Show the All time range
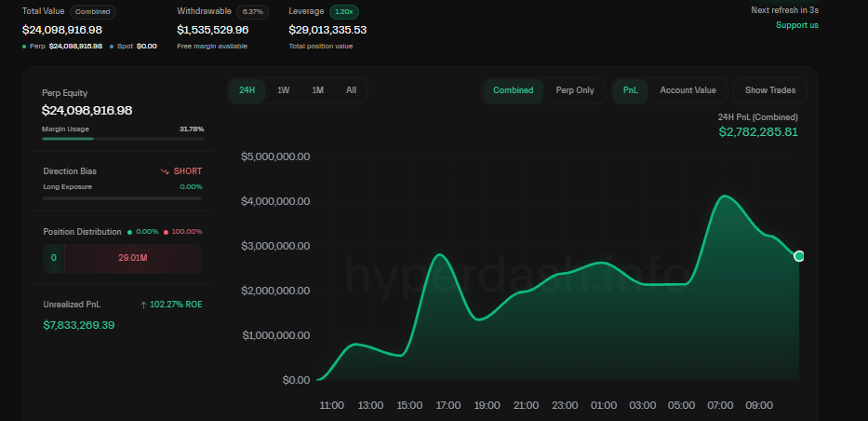 (x=351, y=90)
